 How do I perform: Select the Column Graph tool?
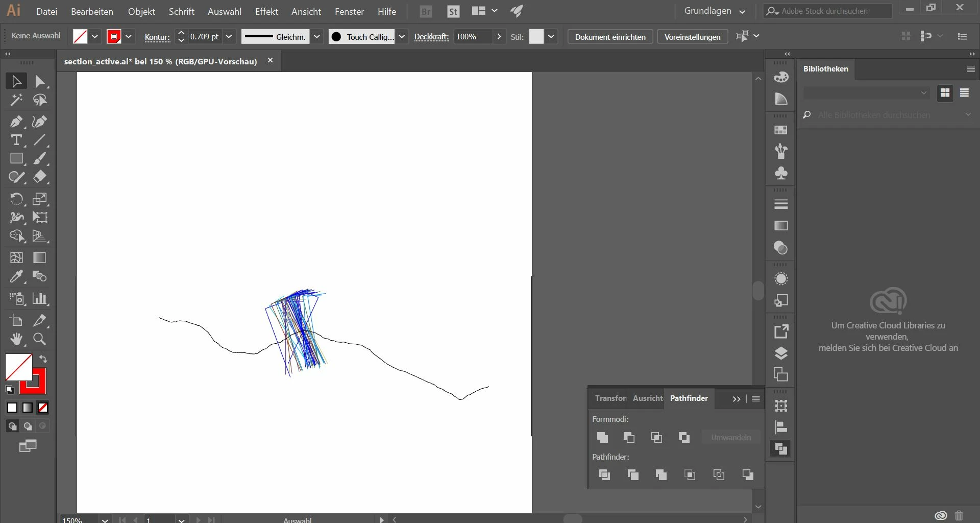pos(40,298)
